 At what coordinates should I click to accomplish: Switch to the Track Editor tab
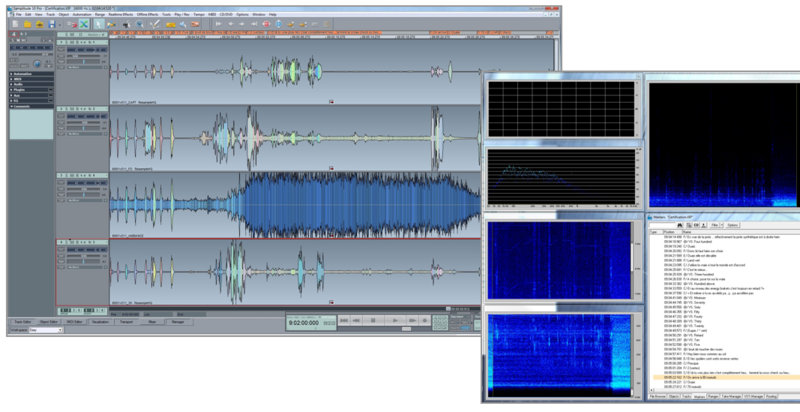tap(22, 321)
